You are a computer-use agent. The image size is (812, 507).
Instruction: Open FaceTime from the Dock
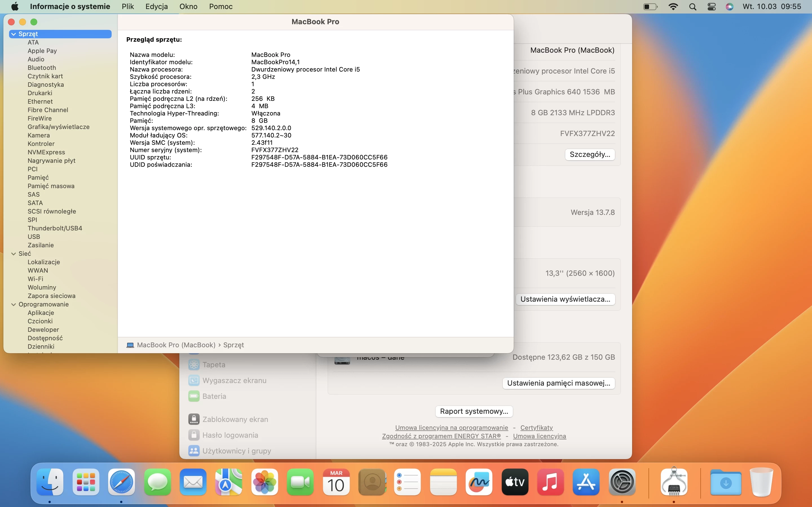300,482
